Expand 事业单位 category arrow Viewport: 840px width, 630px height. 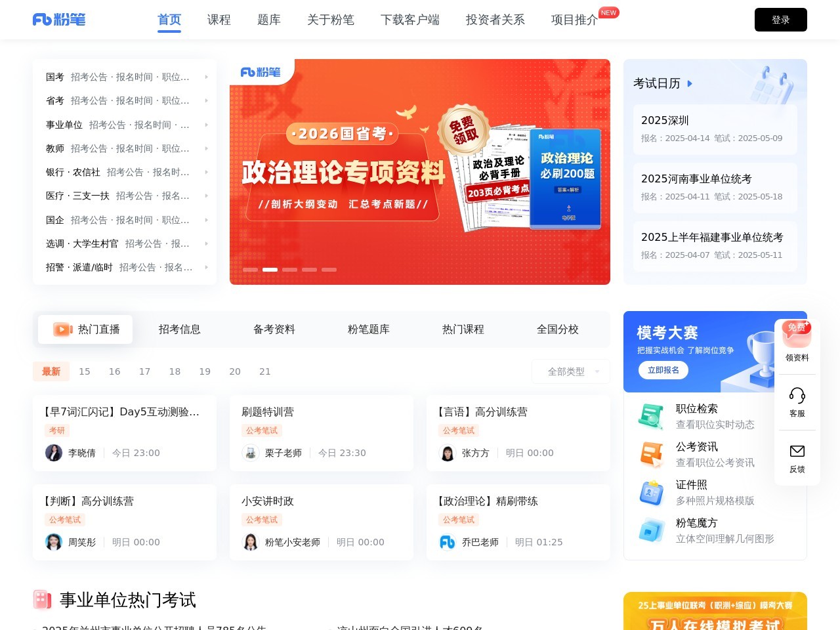tap(206, 125)
